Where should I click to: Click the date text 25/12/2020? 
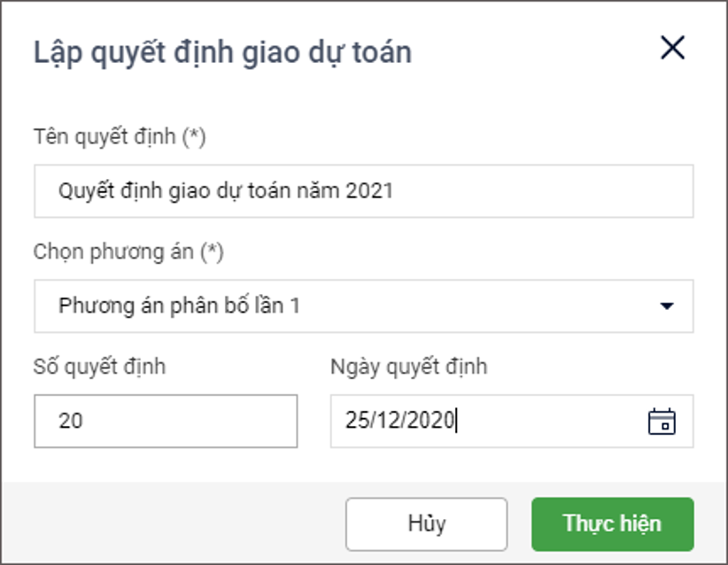point(399,421)
